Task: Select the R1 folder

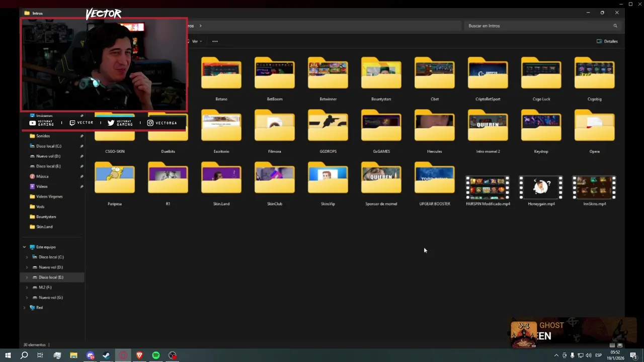Action: click(168, 178)
